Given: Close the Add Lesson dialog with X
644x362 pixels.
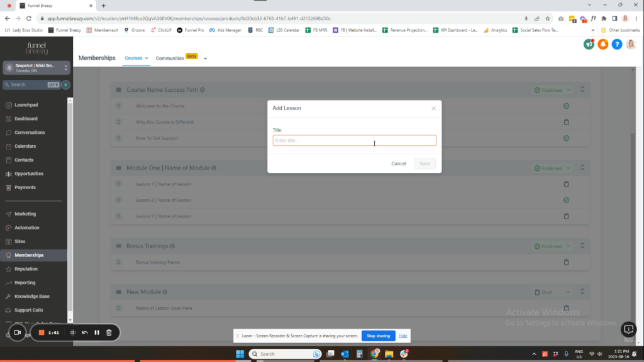Looking at the screenshot, I should (x=433, y=108).
